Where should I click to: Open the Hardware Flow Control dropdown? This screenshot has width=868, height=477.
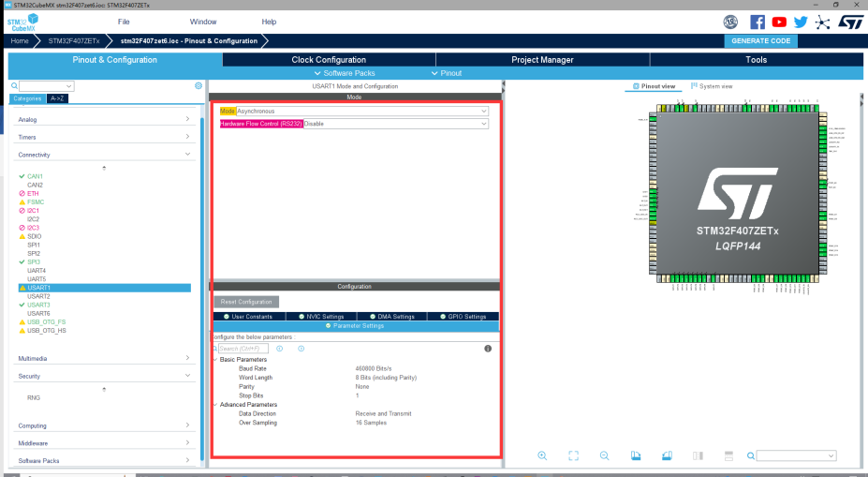click(x=396, y=124)
